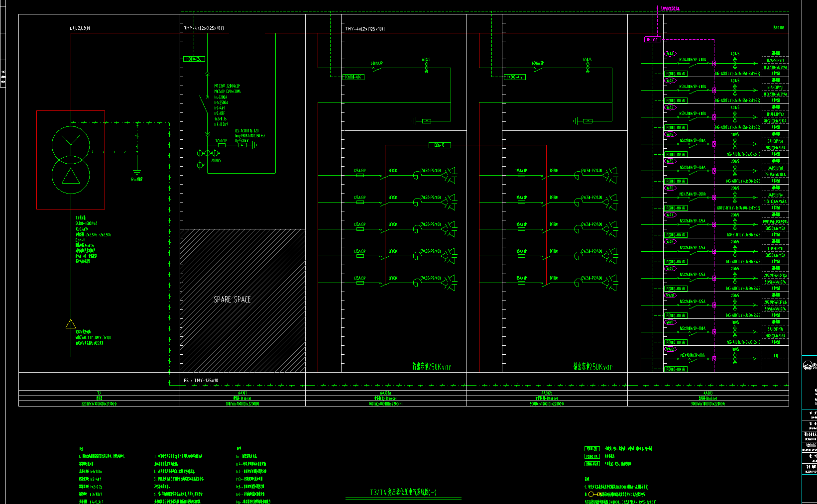Click the transformer delta triangle winding symbol

tap(71, 177)
